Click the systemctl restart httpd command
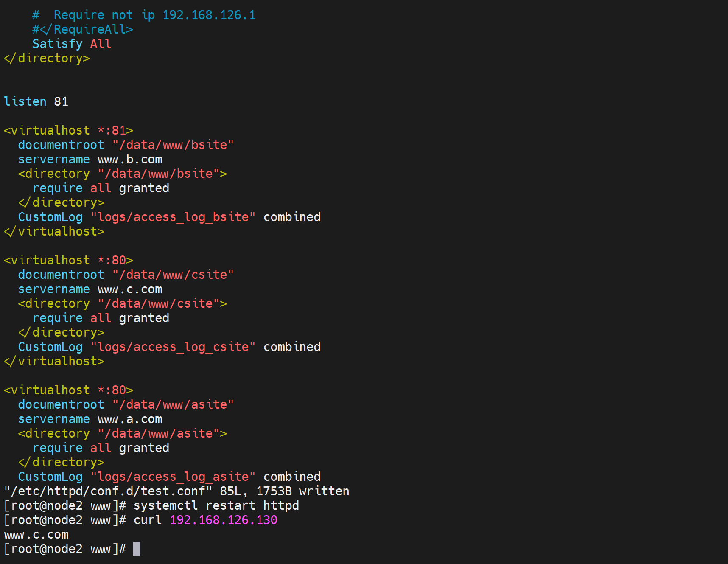This screenshot has height=564, width=728. (x=216, y=505)
